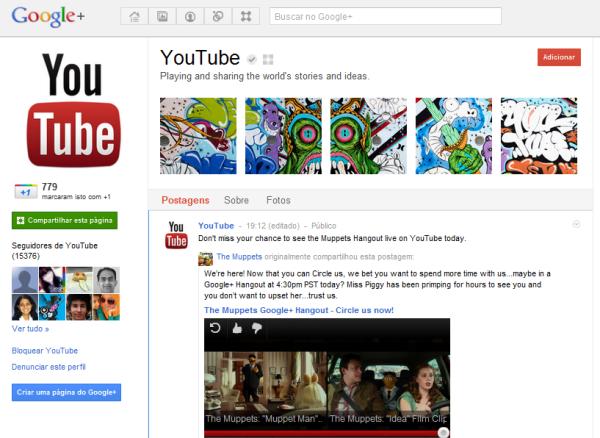Click thumbs down icon on video
Viewport: 600px width, 438px height.
tap(257, 328)
